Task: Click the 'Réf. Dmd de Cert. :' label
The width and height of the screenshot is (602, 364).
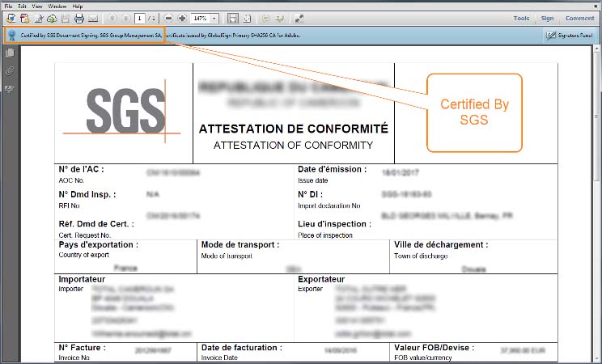Action: (x=96, y=224)
